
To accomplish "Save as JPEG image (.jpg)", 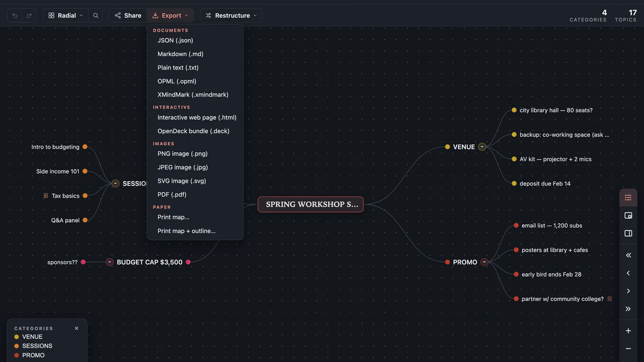I will coord(195,167).
